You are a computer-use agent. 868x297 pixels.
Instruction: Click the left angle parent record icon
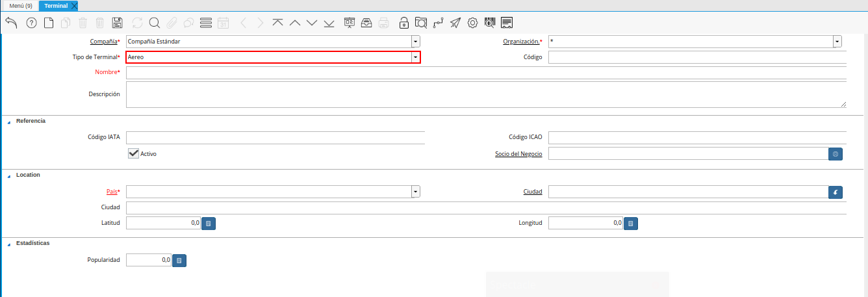click(x=244, y=23)
